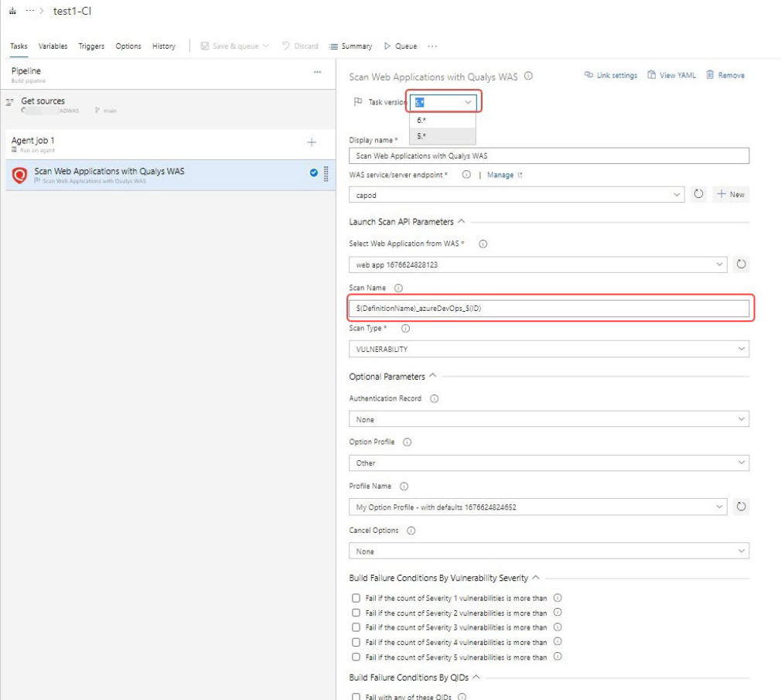Refresh the web application list

coord(741,264)
